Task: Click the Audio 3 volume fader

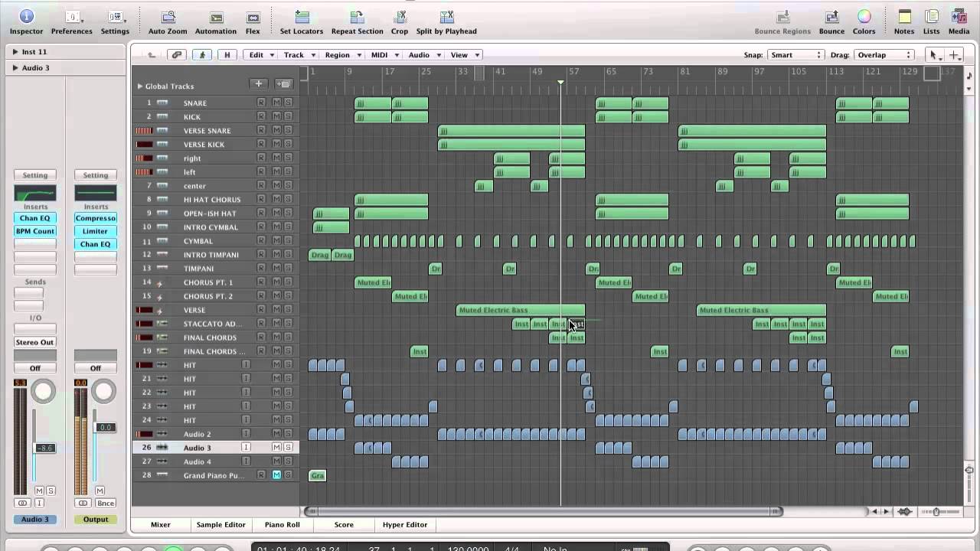Action: 44,448
